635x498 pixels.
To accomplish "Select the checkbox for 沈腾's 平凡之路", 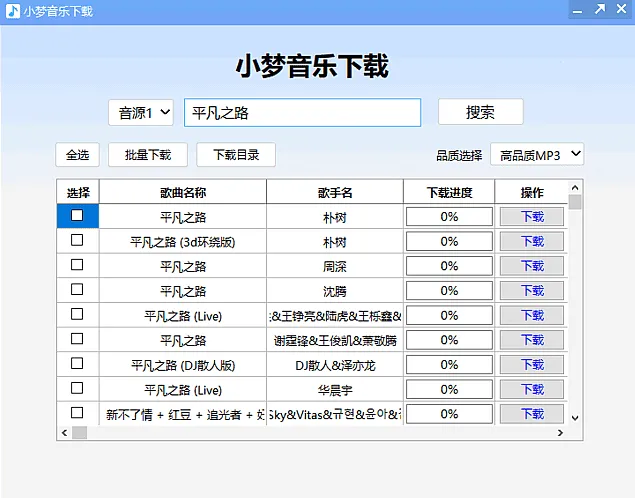I will point(77,289).
